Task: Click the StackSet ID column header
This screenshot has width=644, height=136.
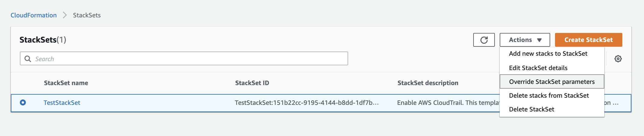Action: [252, 83]
